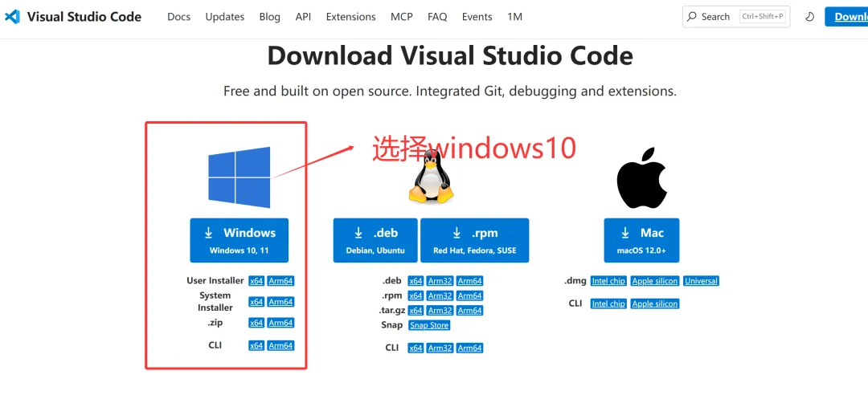Select x64 for Windows User Installer
This screenshot has width=868, height=395.
(x=256, y=281)
